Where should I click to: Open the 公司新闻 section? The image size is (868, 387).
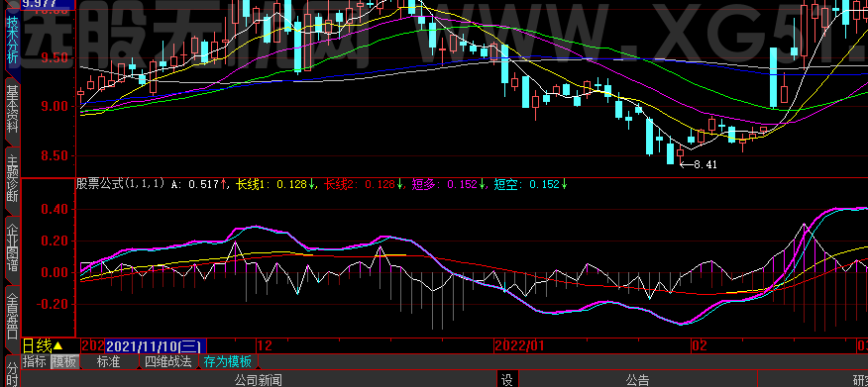pos(258,380)
